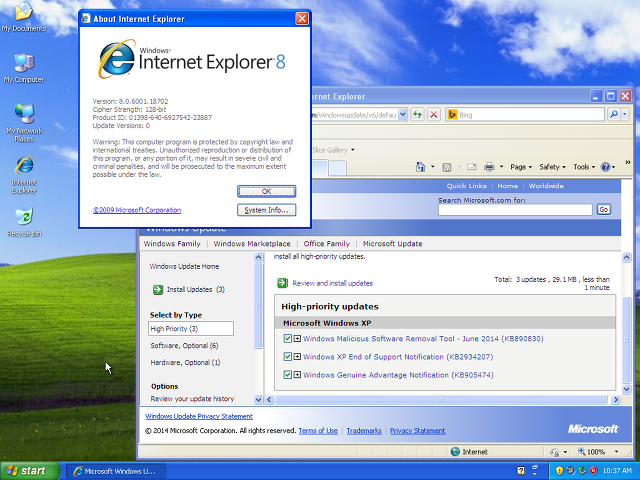Viewport: 640px width, 480px height.
Task: Click the Refresh icon in Internet Explorer address bar
Action: coord(417,115)
